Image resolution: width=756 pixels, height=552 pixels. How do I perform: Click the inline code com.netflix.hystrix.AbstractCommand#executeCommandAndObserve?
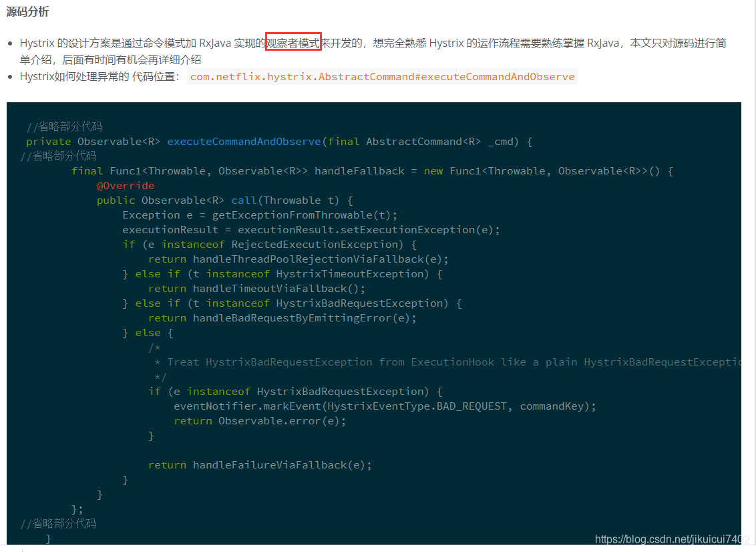coord(382,77)
